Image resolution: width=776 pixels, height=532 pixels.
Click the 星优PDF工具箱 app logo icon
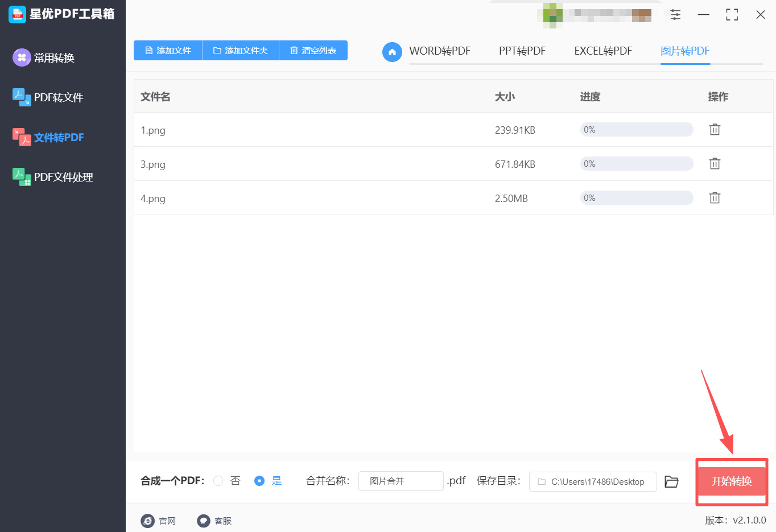click(x=18, y=14)
